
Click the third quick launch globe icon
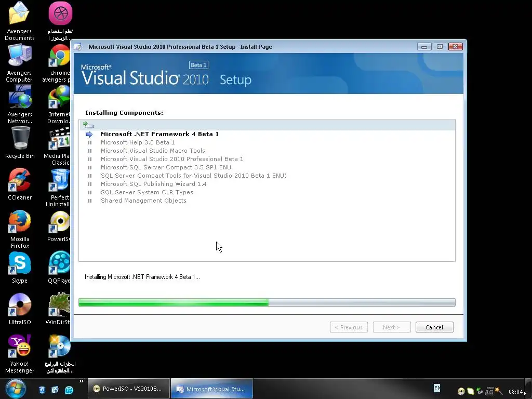click(69, 390)
